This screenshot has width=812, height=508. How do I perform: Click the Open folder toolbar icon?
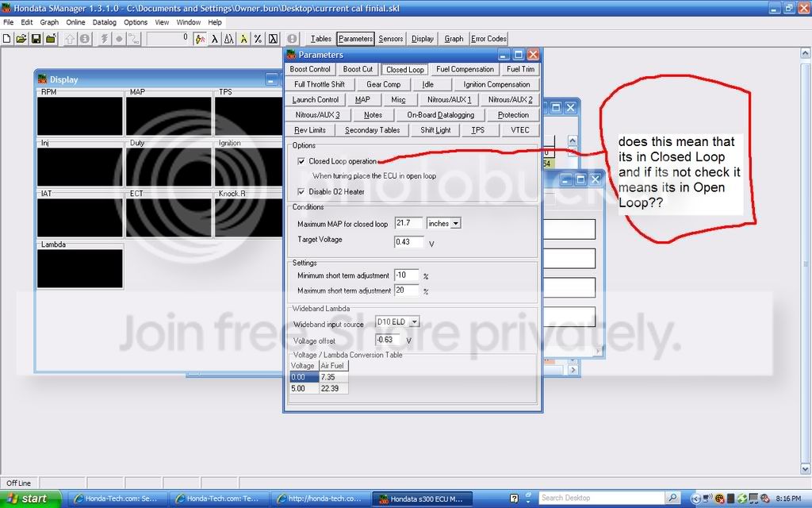click(x=22, y=38)
